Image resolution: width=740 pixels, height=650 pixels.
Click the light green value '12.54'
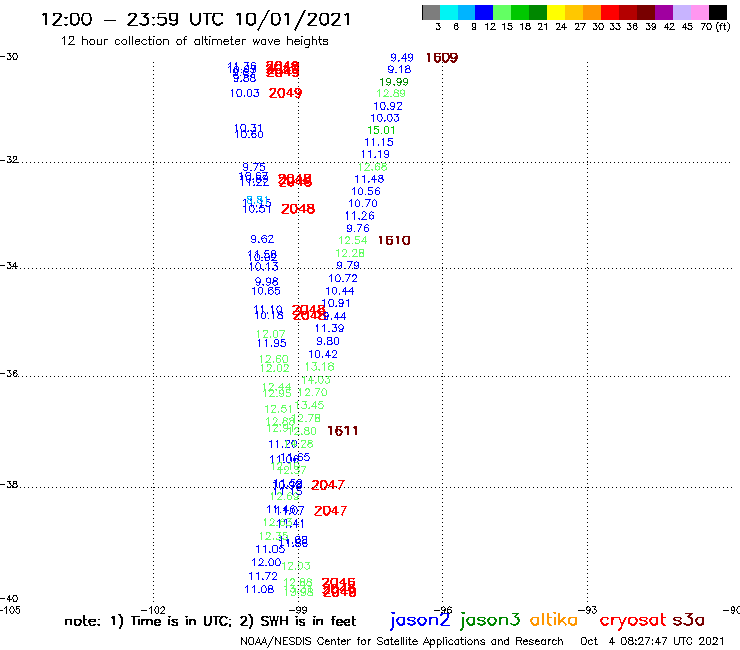353,240
